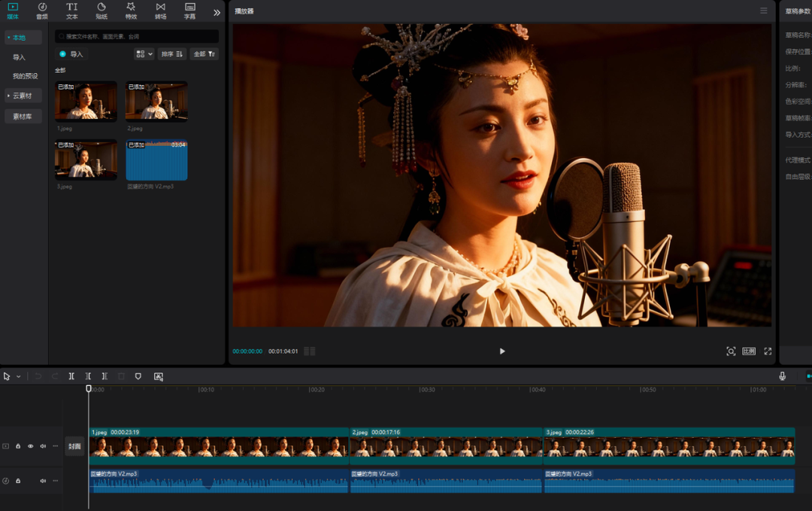Enter fullscreen preview in the player
The image size is (812, 511).
click(x=768, y=351)
